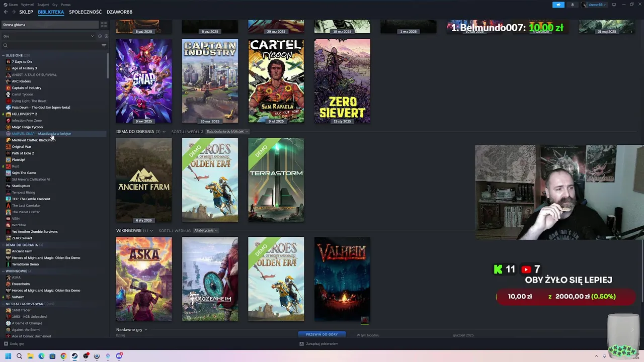Open the SPOŁECZNOŚĆ tab
The image size is (644, 362).
[x=86, y=12]
